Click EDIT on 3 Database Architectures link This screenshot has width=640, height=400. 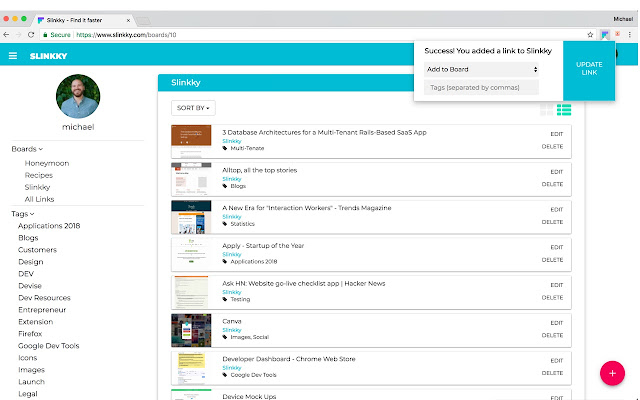[556, 134]
